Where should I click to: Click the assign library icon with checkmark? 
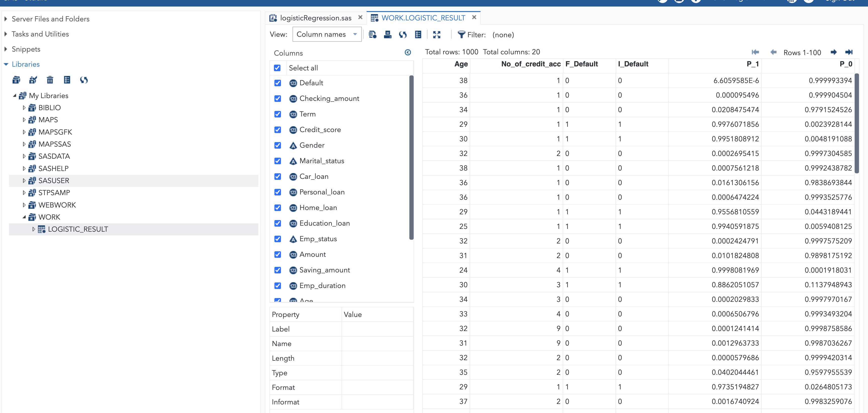(x=33, y=80)
